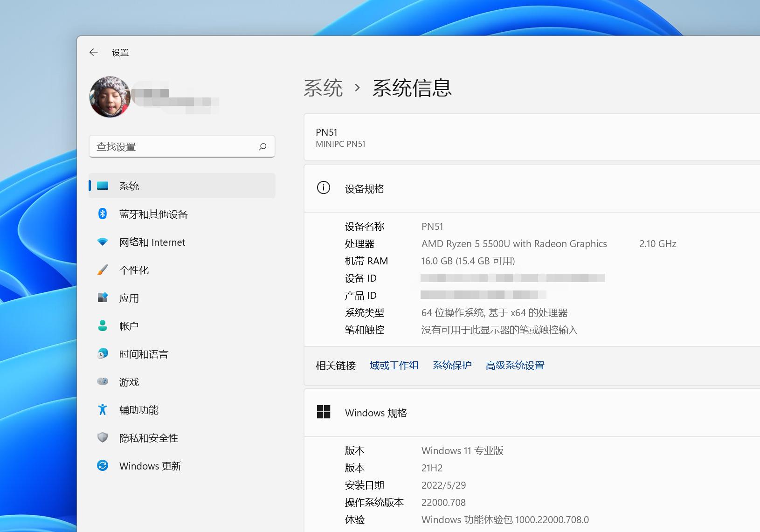Image resolution: width=760 pixels, height=532 pixels.
Task: Select the 网络和 Internet sidebar icon
Action: coord(103,242)
